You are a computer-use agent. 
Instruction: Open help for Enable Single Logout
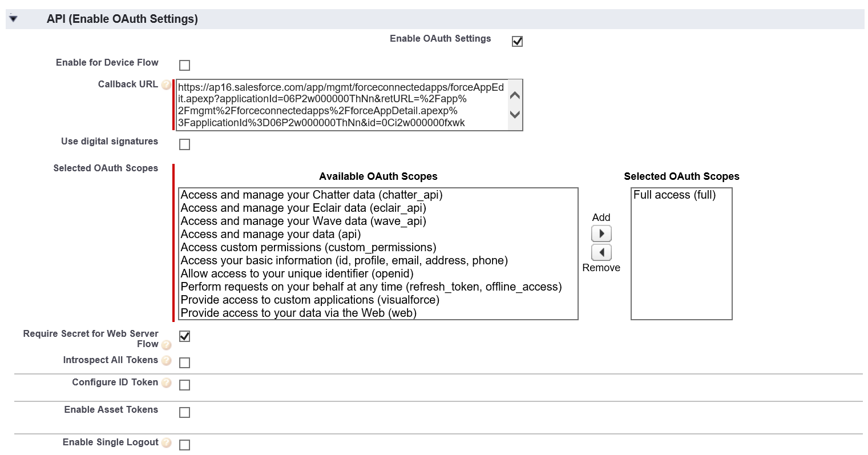coord(166,443)
